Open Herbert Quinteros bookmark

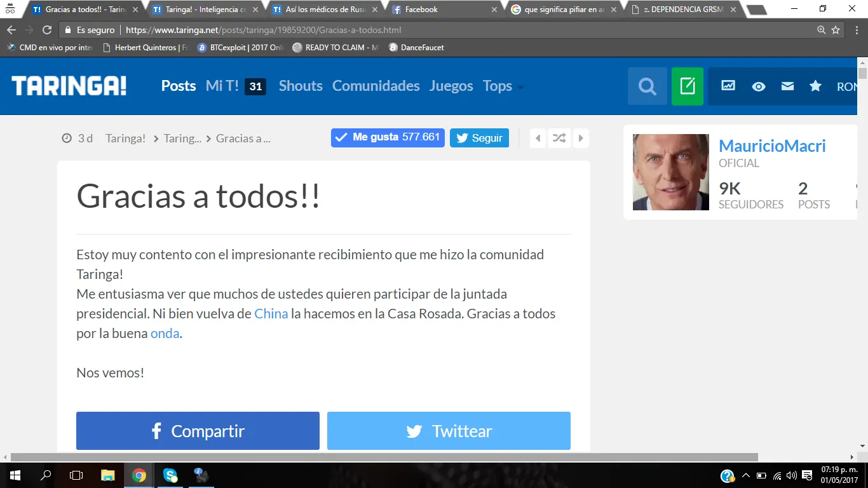[x=145, y=48]
